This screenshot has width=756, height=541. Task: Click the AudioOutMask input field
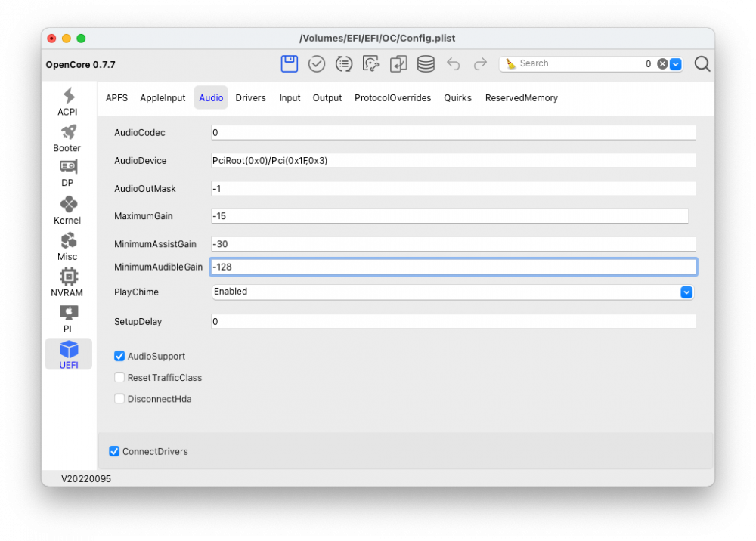pyautogui.click(x=453, y=188)
